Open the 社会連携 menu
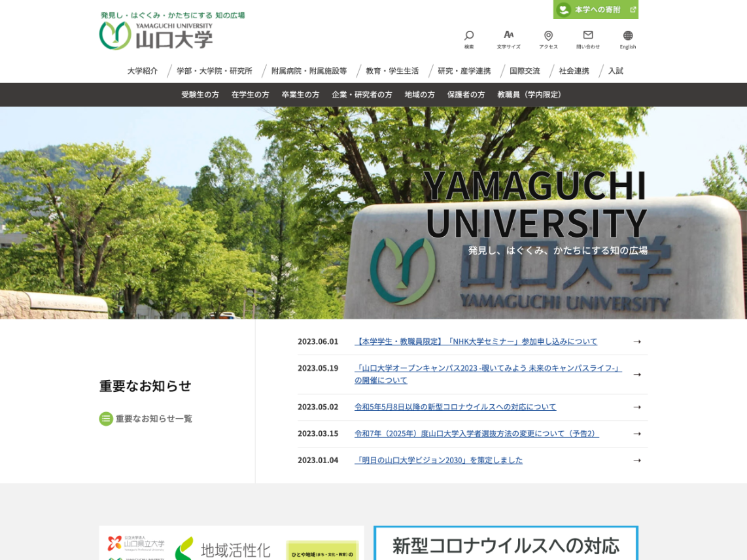747x560 pixels. pos(574,71)
